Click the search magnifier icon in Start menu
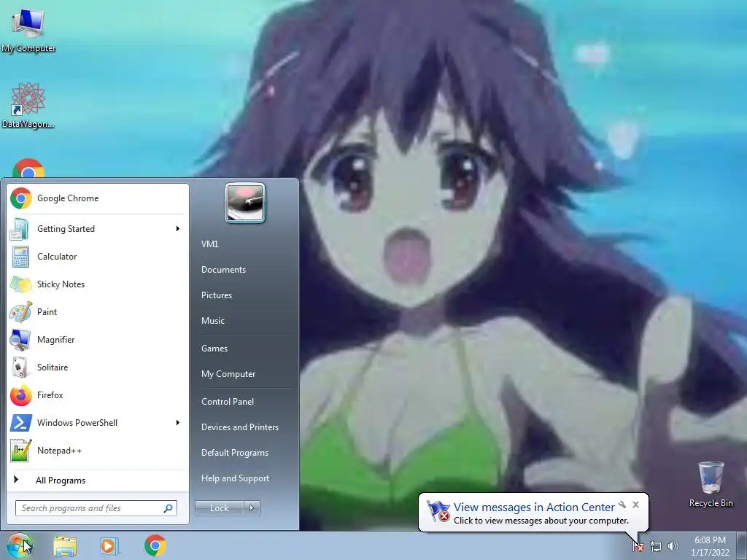Viewport: 747px width, 560px height. pos(169,508)
